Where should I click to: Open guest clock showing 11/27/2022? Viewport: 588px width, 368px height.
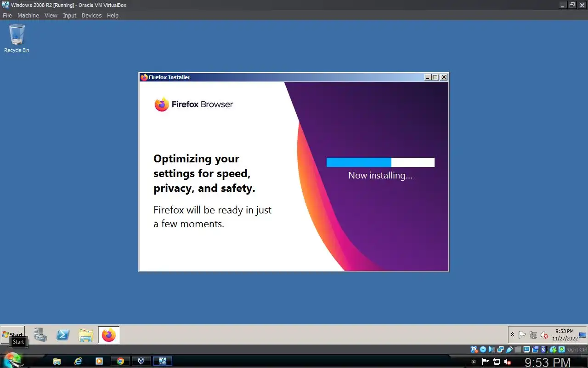pos(565,335)
